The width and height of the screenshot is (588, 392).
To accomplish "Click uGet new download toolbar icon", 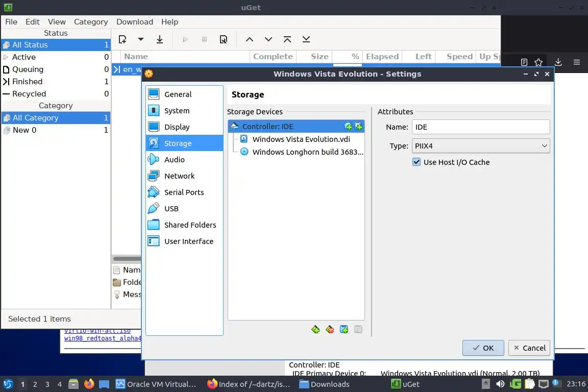I will 122,39.
